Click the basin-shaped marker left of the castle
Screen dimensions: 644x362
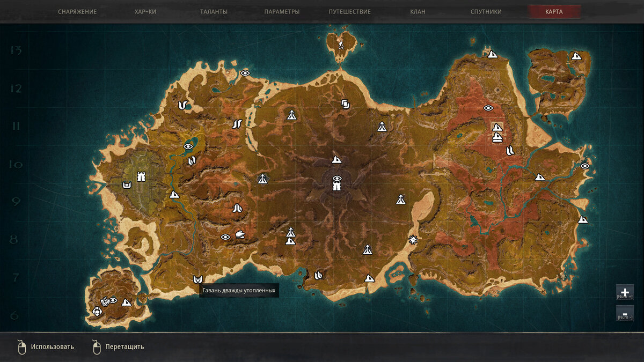[x=127, y=185]
